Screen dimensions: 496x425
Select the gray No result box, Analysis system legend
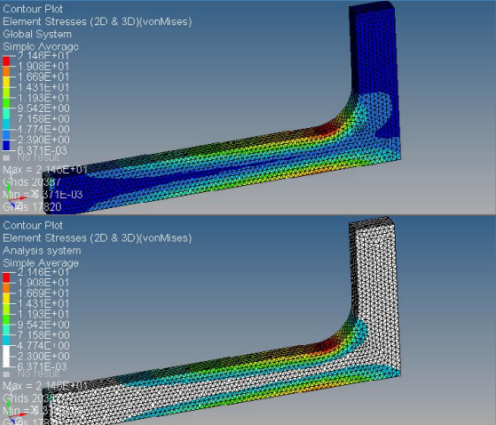click(x=6, y=374)
